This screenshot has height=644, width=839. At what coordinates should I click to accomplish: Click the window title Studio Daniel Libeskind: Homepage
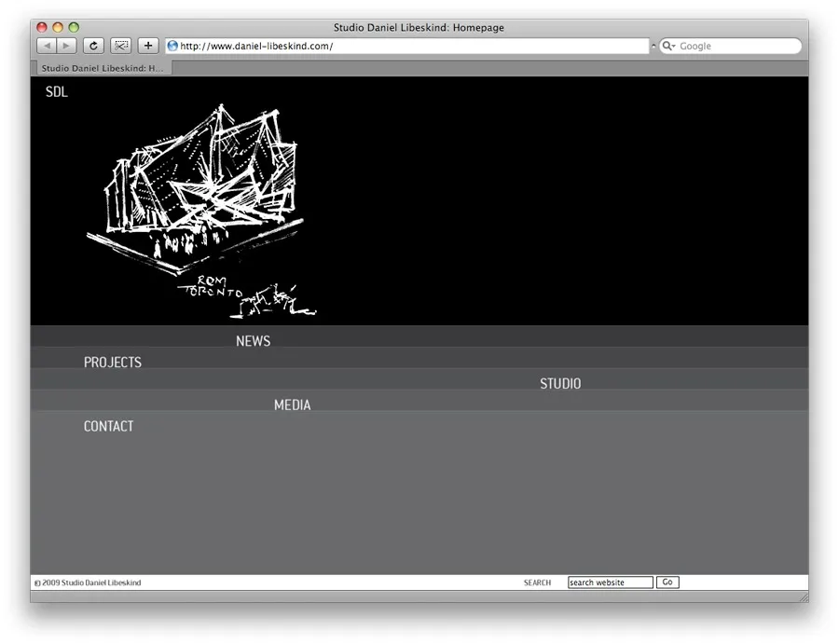click(x=419, y=27)
